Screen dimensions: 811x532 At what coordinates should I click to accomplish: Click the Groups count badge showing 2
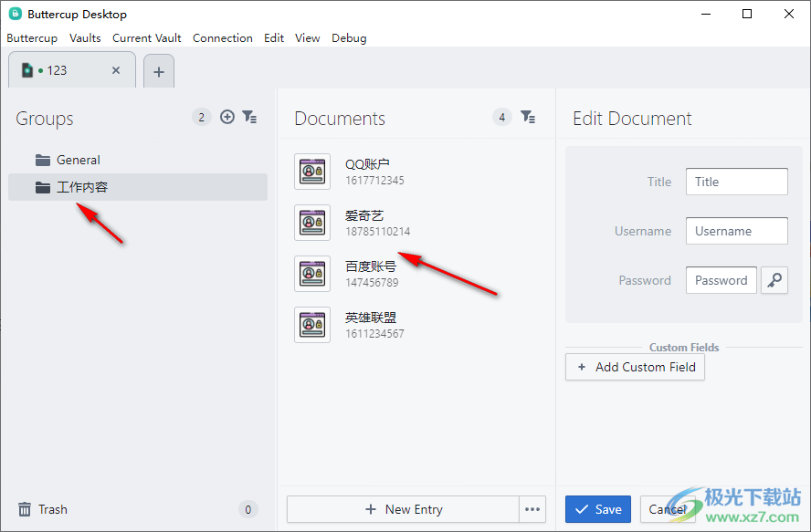pos(201,118)
